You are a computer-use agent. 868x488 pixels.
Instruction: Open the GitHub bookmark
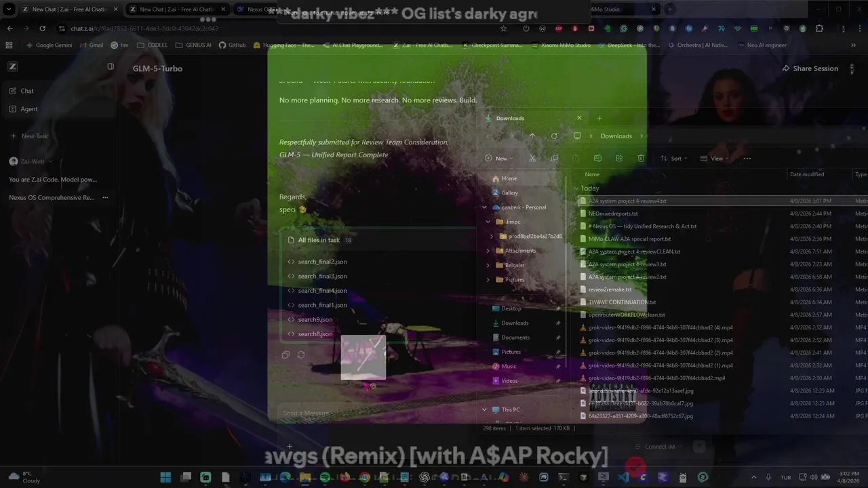[x=232, y=45]
